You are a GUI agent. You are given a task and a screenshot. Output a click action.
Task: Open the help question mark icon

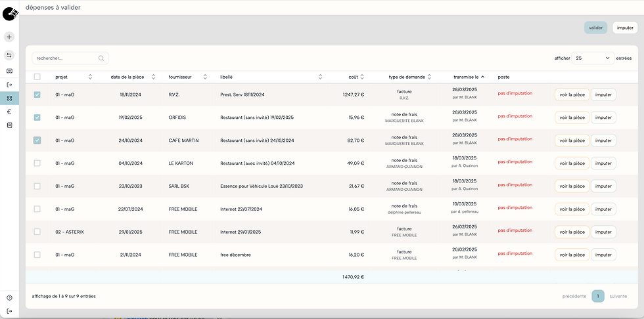tap(9, 298)
